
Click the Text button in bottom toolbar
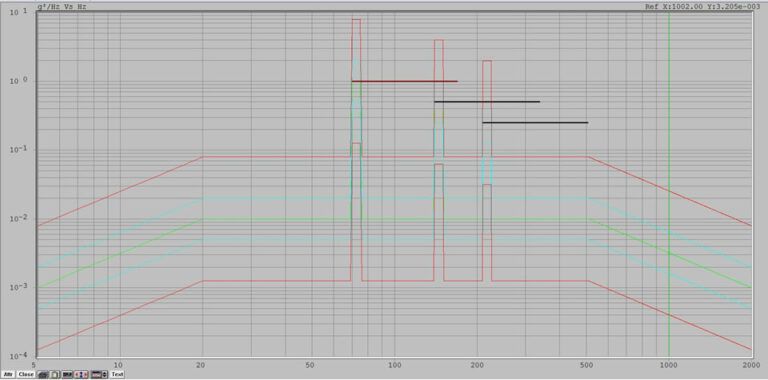click(x=118, y=374)
